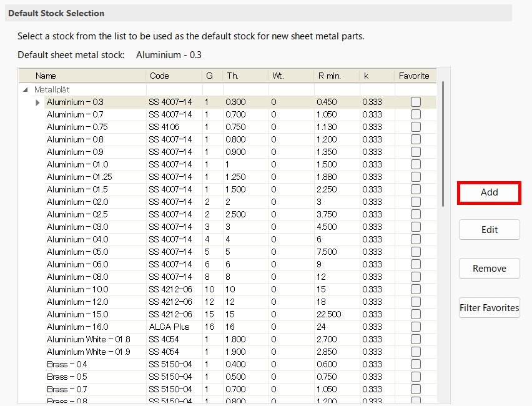Image resolution: width=532 pixels, height=406 pixels.
Task: Click the SS 4106 code cell
Action: pos(164,127)
